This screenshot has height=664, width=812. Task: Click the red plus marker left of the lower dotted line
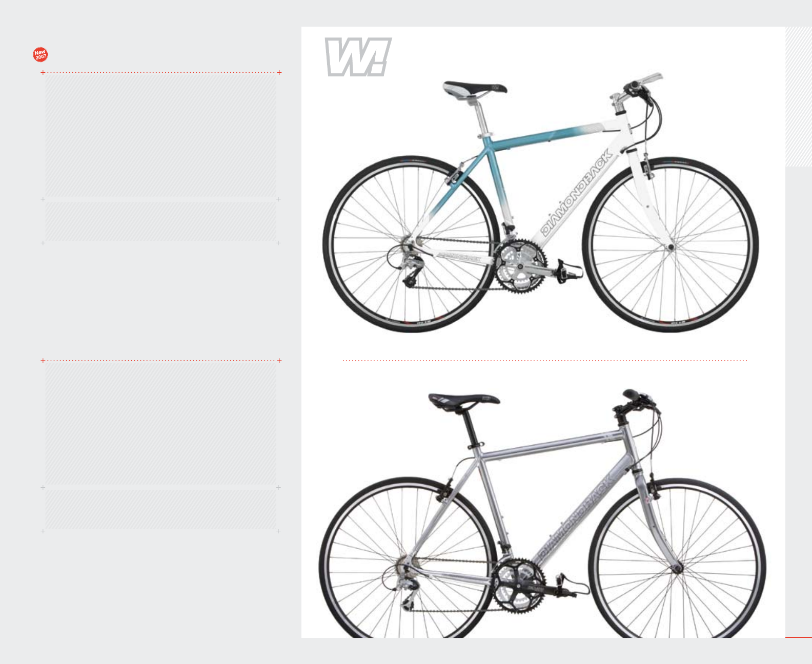[43, 361]
